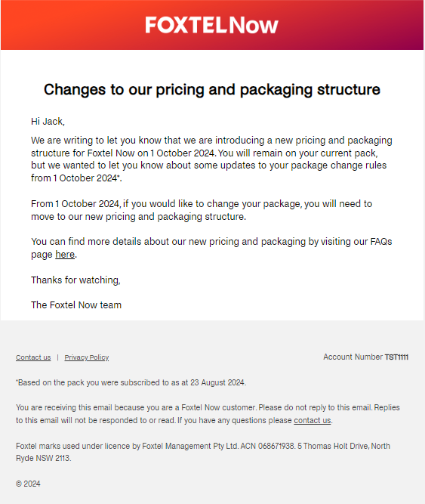
Task: Click the separator between Contact us and Privacy Policy
Action: pyautogui.click(x=58, y=357)
